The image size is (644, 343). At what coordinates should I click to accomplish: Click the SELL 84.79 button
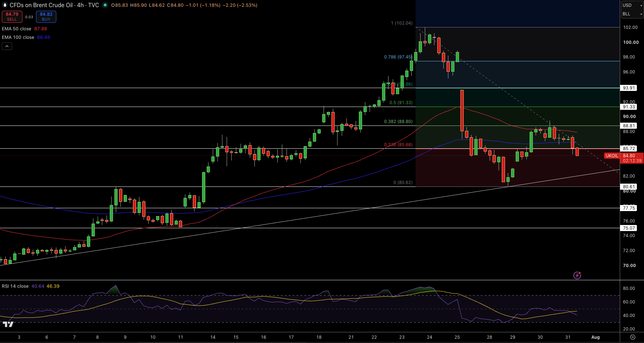[12, 17]
